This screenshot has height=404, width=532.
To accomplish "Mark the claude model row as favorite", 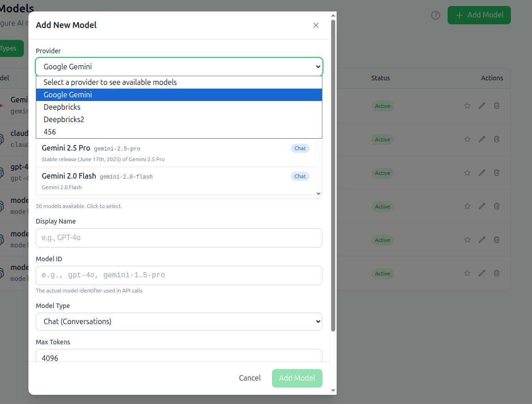I will pos(467,139).
